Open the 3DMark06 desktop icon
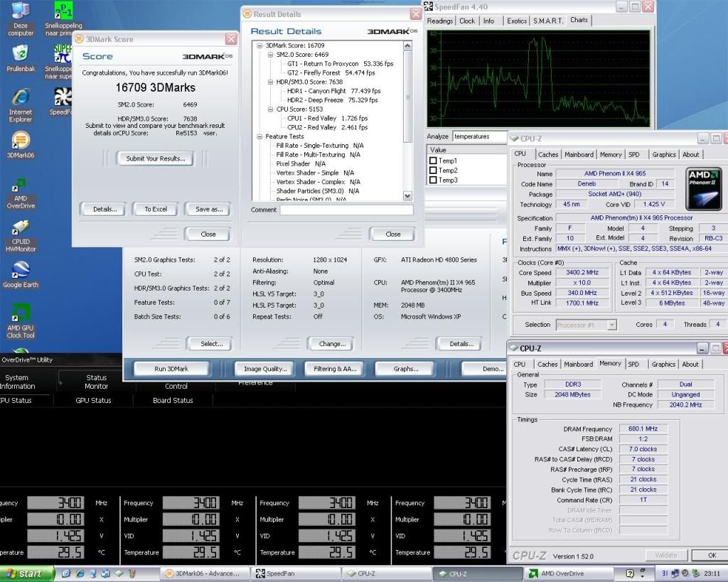This screenshot has height=582, width=728. [x=21, y=141]
